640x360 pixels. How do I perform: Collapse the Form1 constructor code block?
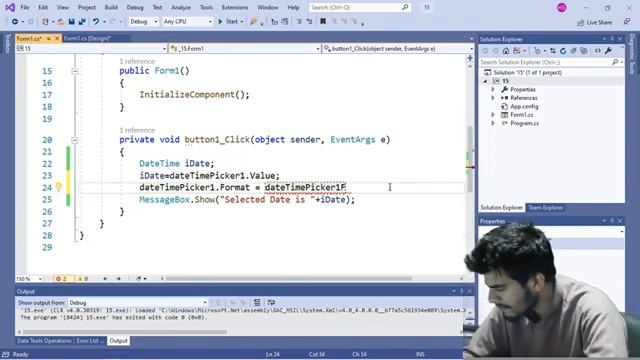[x=75, y=71]
